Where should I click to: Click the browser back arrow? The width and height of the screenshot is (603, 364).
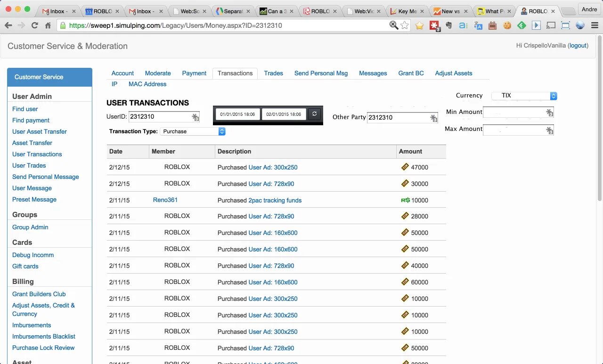pos(8,25)
